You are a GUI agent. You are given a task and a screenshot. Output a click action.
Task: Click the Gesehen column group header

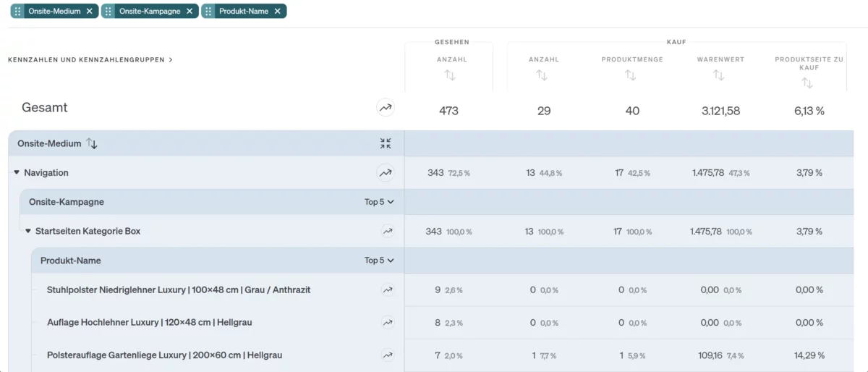point(452,42)
